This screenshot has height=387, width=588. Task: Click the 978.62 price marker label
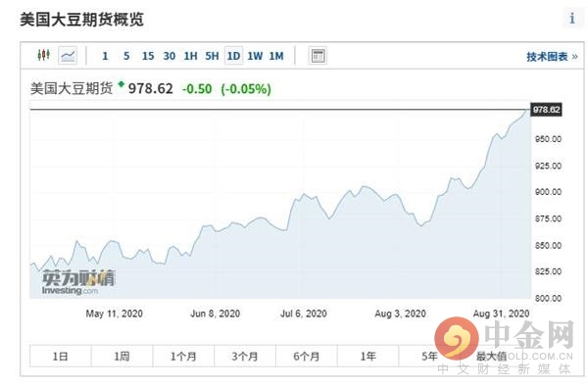point(547,110)
